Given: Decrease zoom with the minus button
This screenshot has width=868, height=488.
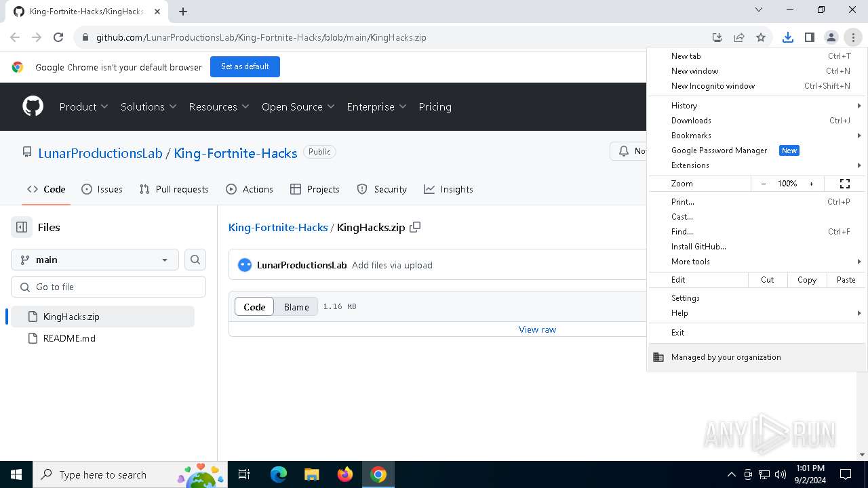Looking at the screenshot, I should [764, 184].
